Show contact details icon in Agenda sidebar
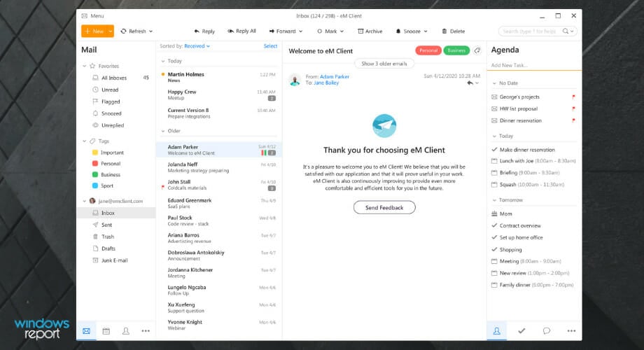The width and height of the screenshot is (644, 350). (496, 330)
